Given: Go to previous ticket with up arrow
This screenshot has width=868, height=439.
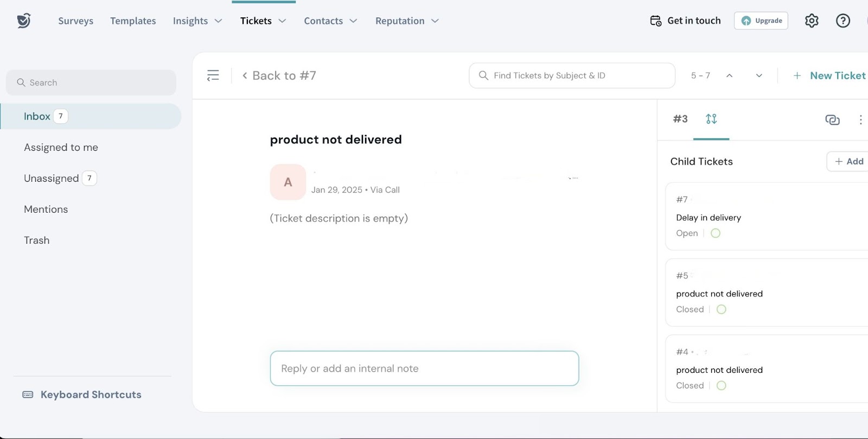Looking at the screenshot, I should point(730,75).
